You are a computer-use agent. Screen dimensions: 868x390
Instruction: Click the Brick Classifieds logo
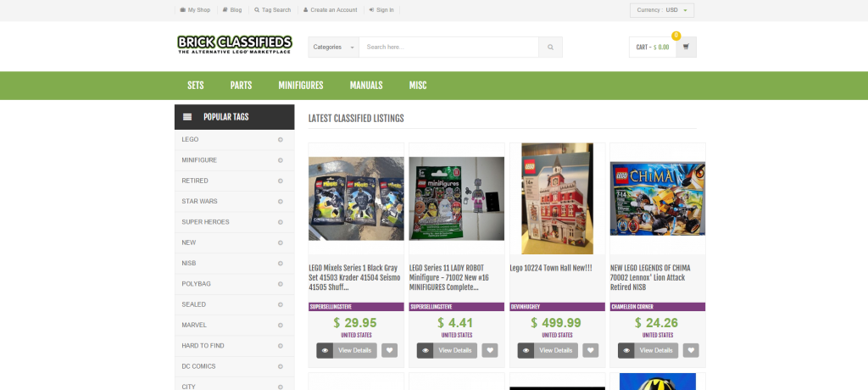235,45
